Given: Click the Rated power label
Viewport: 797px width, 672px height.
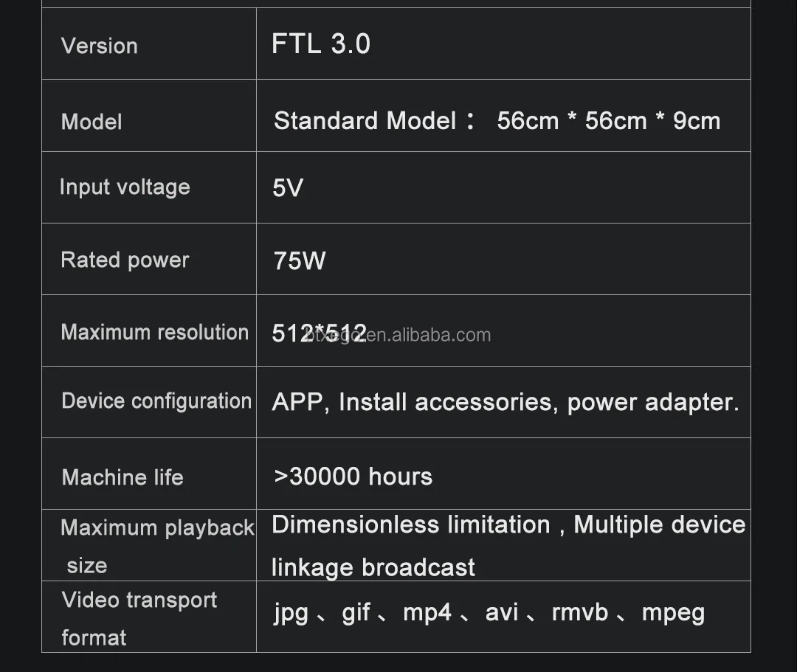Looking at the screenshot, I should [x=125, y=260].
